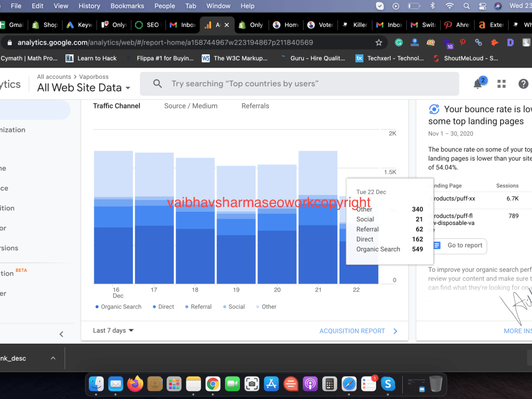
Task: Open Screenshot app in the dock
Action: (252, 384)
